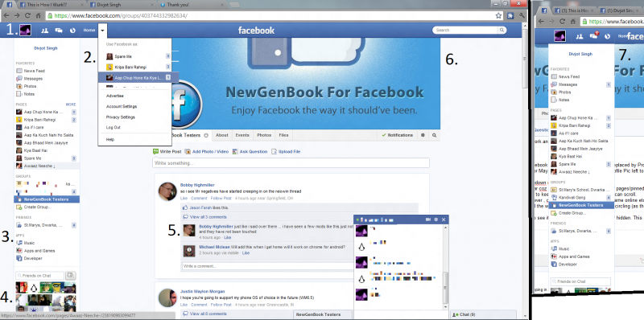Select Help in account dropdown
Screen dimensions: 644x320
coord(110,139)
